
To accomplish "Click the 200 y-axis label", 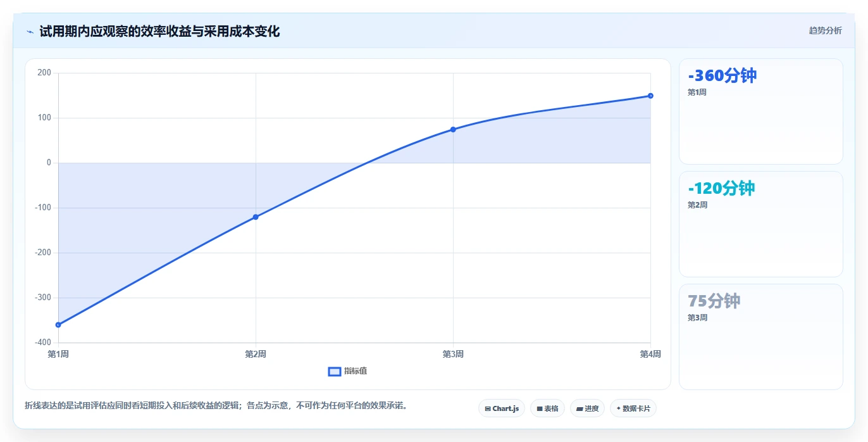I will 44,73.
